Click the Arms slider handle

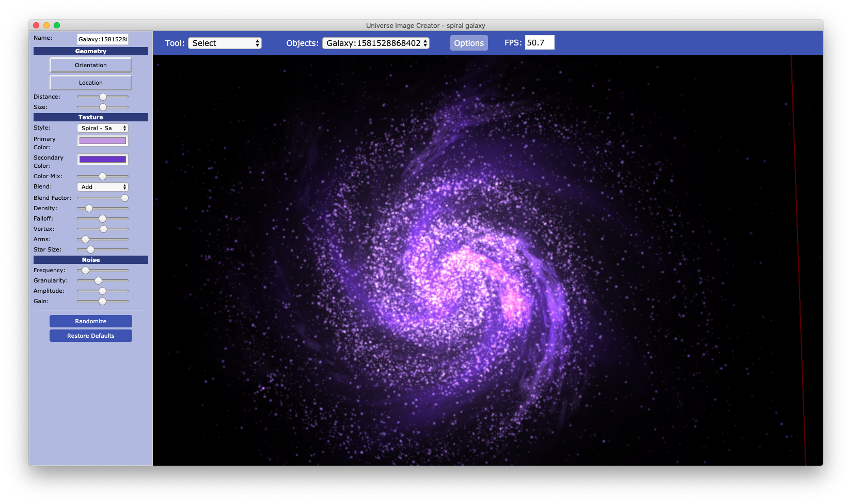coord(85,239)
